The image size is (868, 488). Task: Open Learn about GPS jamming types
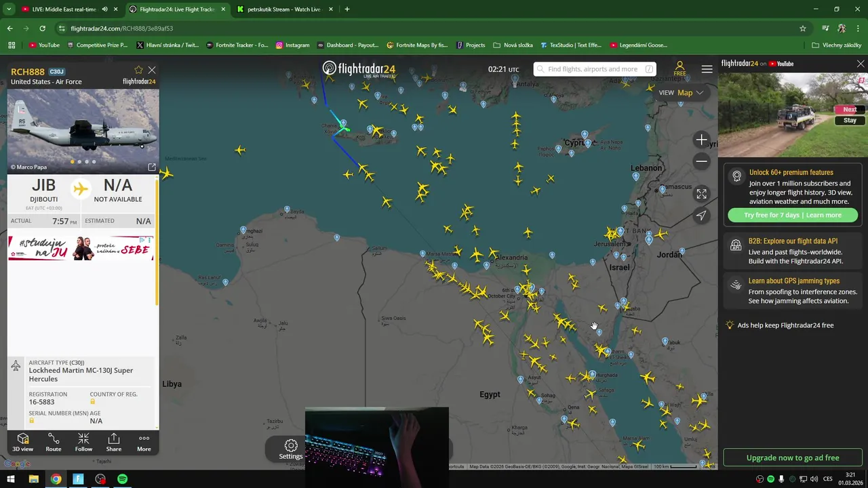click(x=794, y=281)
